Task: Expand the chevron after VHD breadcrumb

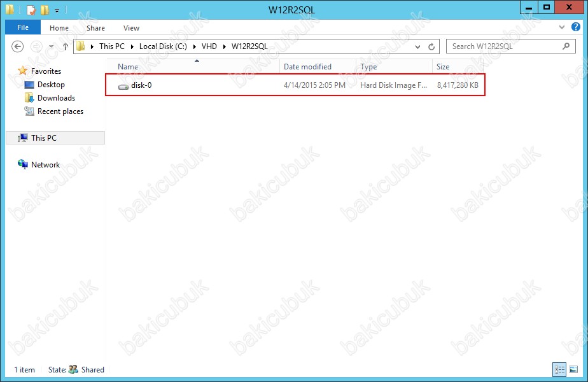Action: pos(224,46)
